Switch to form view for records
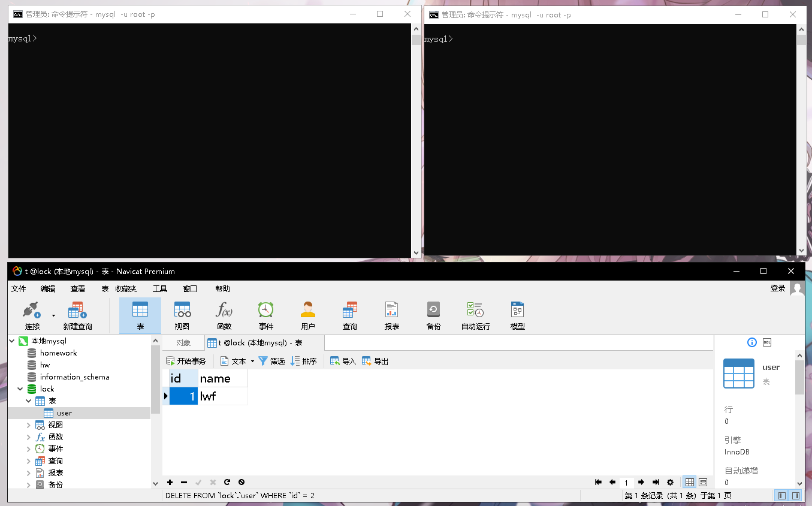The height and width of the screenshot is (506, 812). [703, 482]
